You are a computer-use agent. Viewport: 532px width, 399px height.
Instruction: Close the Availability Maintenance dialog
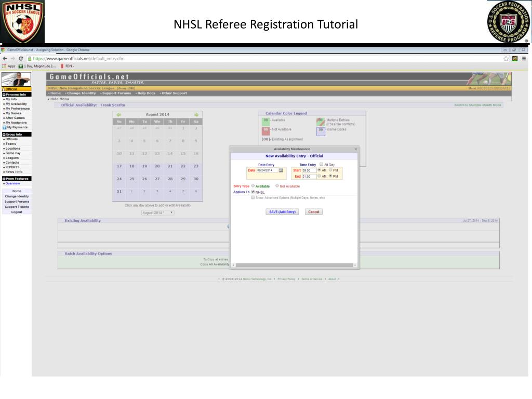pos(355,149)
